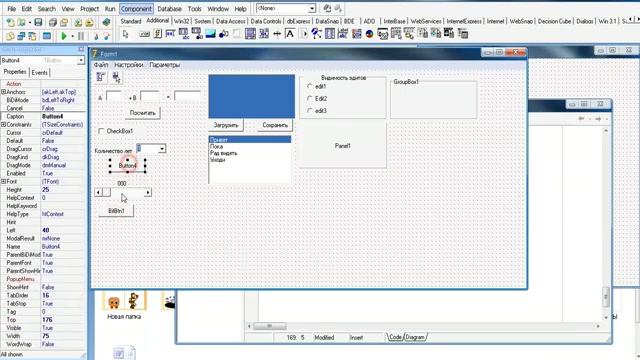640x360 pixels.
Task: Click the New Items toolbar icon
Action: point(10,22)
